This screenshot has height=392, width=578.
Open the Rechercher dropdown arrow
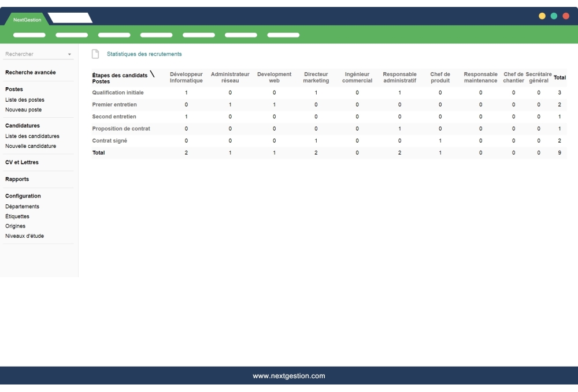point(71,53)
